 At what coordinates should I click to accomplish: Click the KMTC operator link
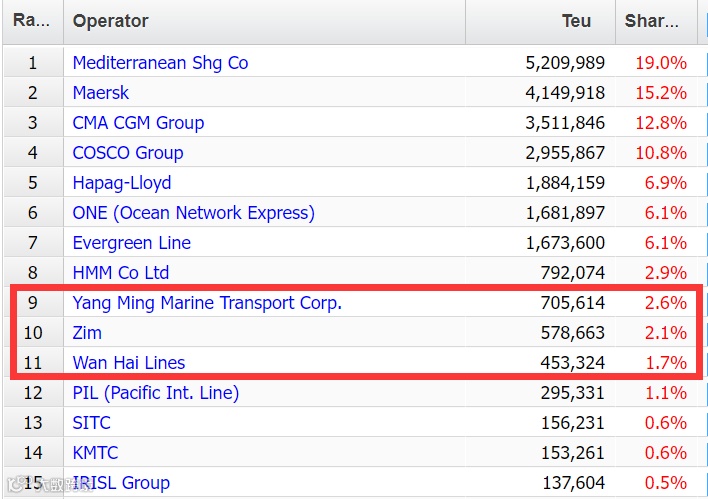(x=95, y=453)
